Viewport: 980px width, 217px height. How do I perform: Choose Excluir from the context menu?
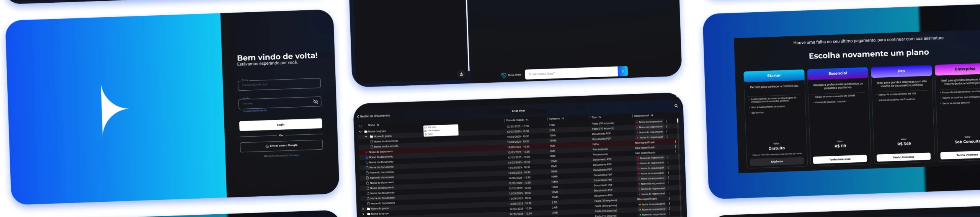click(x=430, y=134)
